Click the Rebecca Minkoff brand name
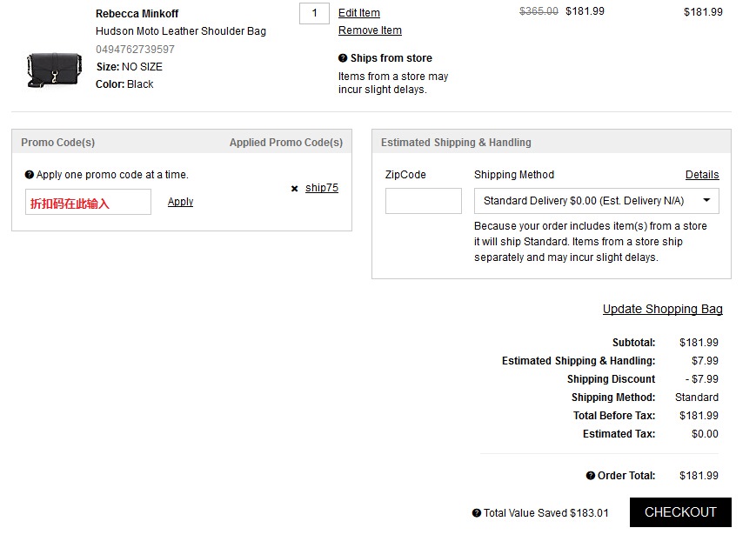 (x=137, y=14)
